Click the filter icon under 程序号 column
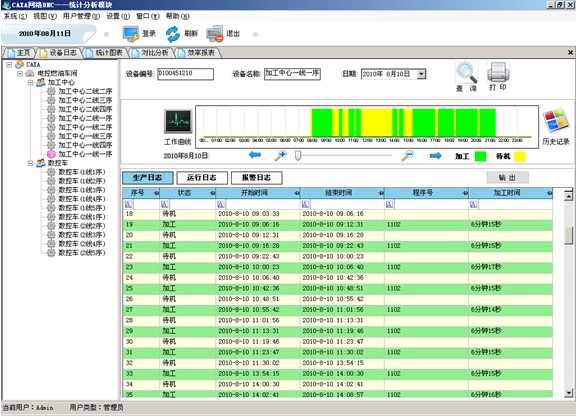This screenshot has width=576, height=416. coord(389,204)
